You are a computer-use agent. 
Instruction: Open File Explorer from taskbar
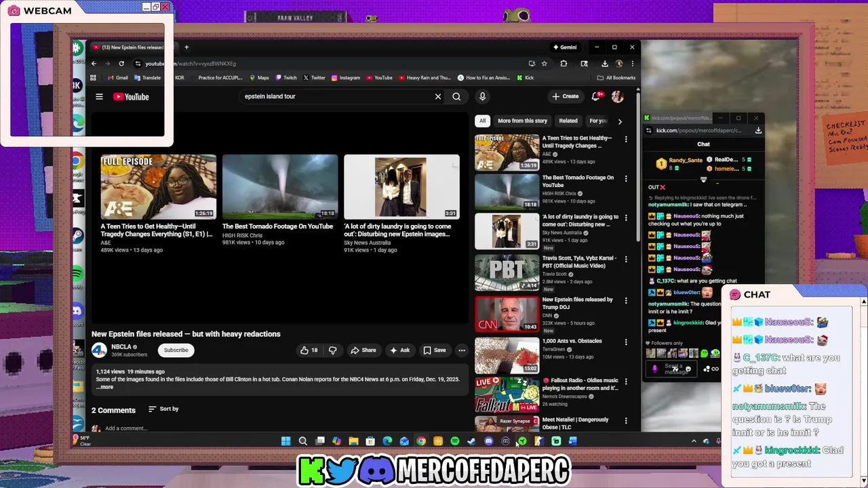point(353,441)
